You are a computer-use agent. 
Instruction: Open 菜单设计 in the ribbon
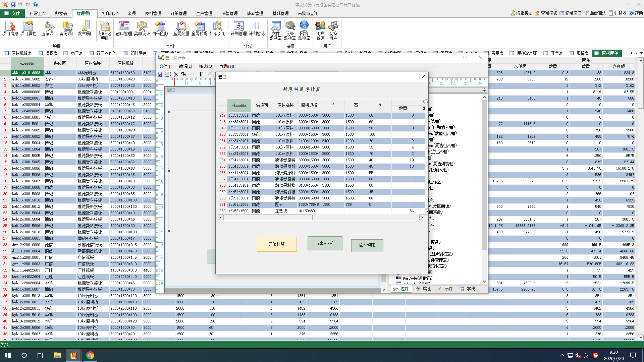click(x=142, y=28)
